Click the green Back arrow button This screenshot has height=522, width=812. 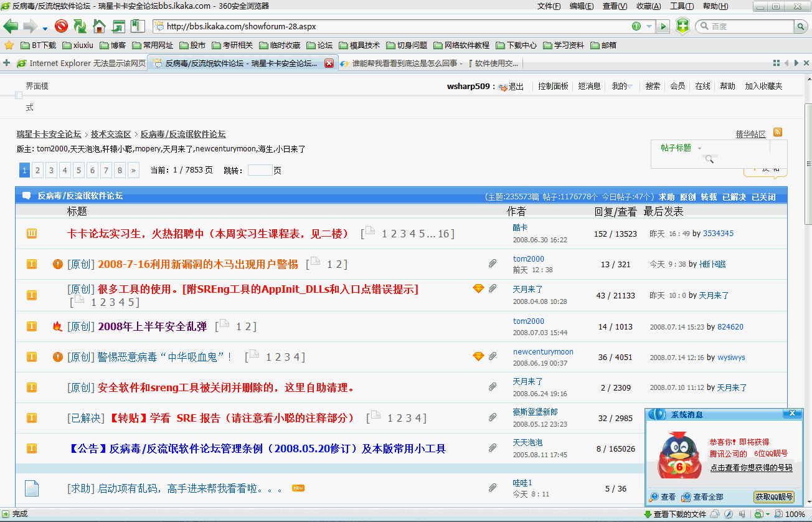11,26
